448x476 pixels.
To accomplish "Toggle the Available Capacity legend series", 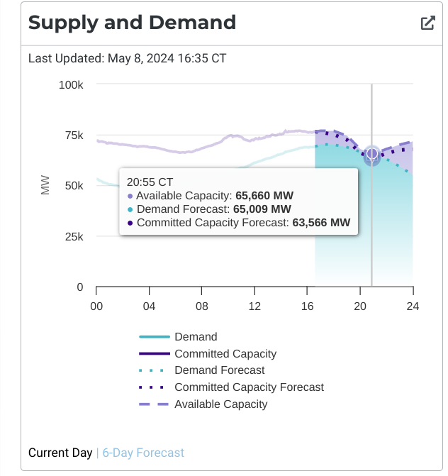I will click(x=203, y=404).
